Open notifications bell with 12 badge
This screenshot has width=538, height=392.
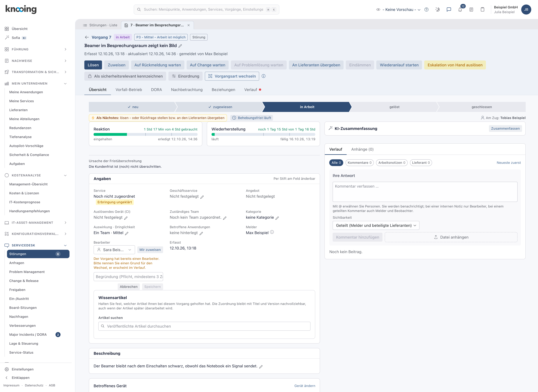coord(460,10)
